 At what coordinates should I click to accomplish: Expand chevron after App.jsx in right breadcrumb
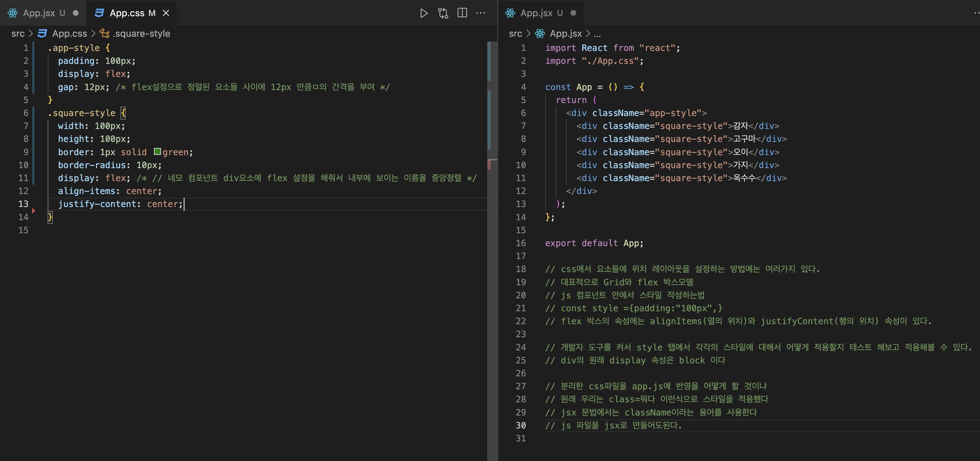[x=588, y=33]
